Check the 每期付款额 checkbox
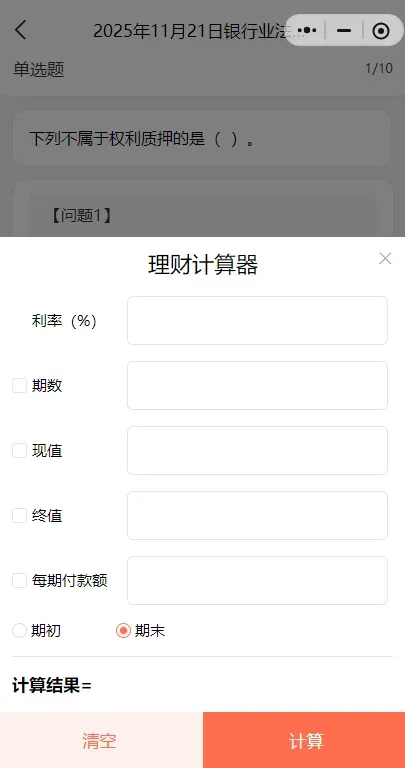405x768 pixels. pos(20,580)
